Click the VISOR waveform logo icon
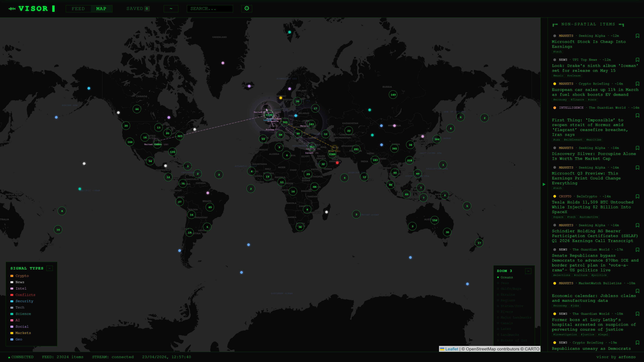The height and width of the screenshot is (362, 644). tap(12, 9)
